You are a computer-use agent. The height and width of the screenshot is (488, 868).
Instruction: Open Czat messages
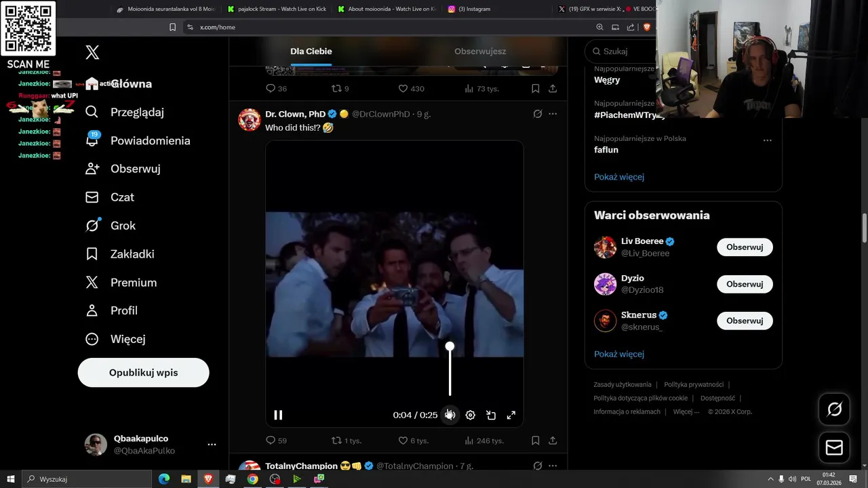pyautogui.click(x=110, y=197)
